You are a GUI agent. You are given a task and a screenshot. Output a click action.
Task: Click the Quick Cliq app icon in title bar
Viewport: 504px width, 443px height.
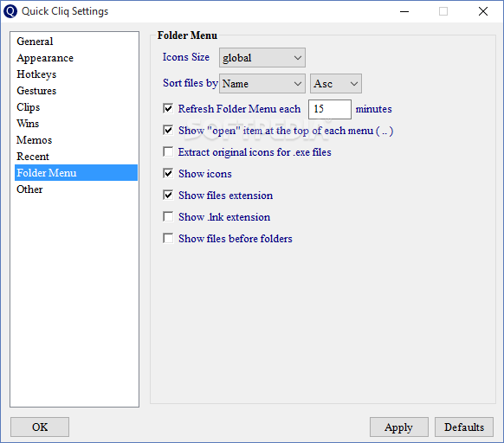[10, 11]
